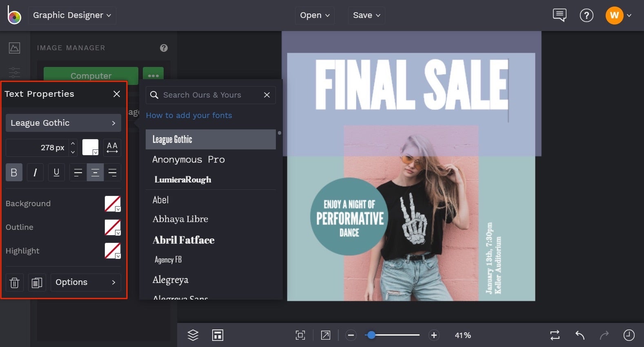
Task: Undo the last action
Action: 580,335
